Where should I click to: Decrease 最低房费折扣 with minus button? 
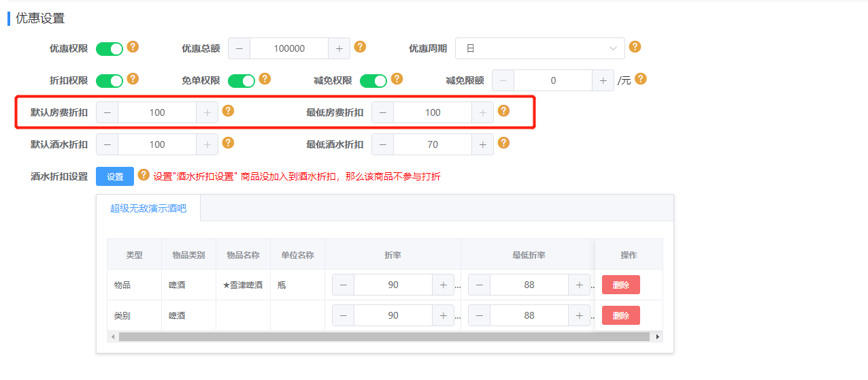click(383, 112)
